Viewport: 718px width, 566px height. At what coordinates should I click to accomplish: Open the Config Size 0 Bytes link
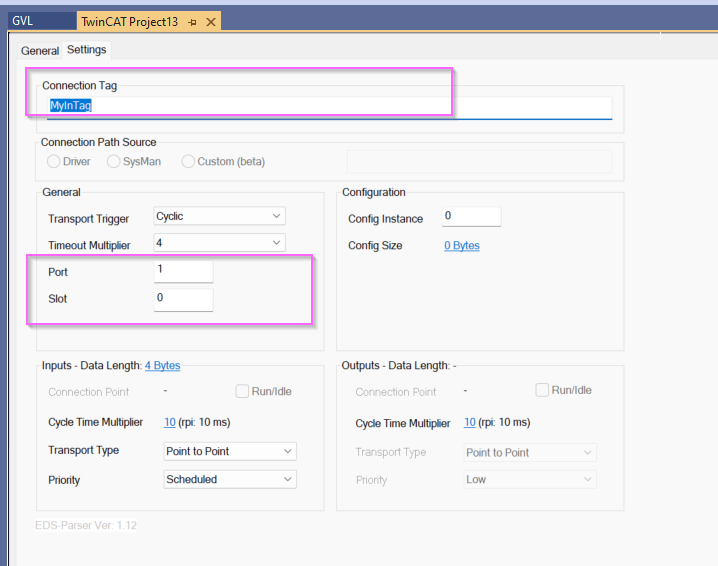[462, 245]
